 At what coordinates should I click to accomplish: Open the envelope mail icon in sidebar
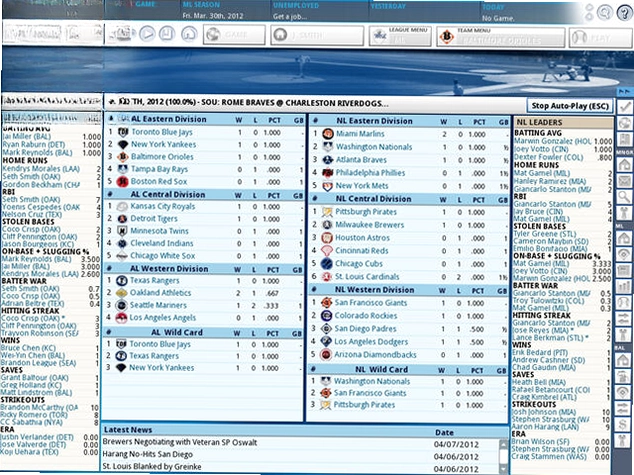pyautogui.click(x=625, y=181)
